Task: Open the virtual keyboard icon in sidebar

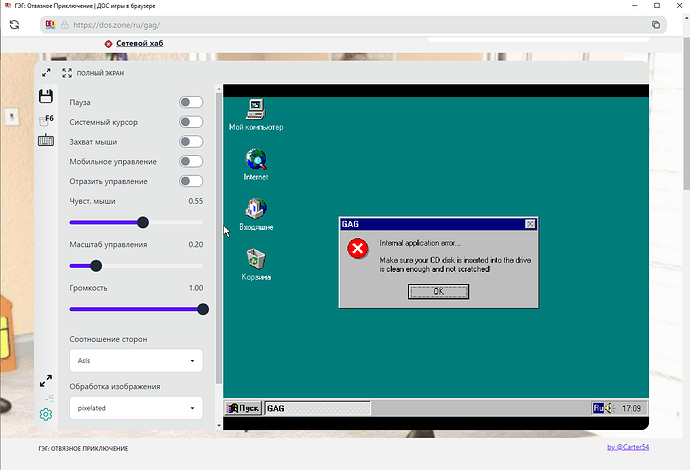Action: pyautogui.click(x=46, y=141)
